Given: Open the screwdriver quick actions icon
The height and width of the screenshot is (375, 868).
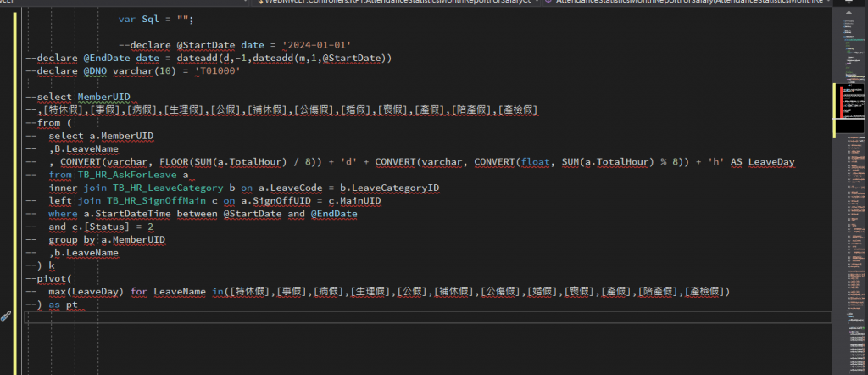Looking at the screenshot, I should (x=6, y=316).
